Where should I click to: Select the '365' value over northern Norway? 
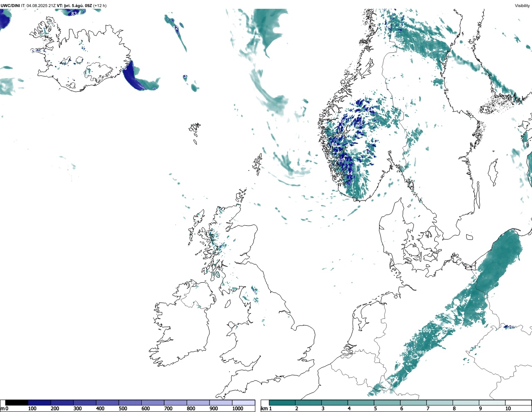[399, 39]
